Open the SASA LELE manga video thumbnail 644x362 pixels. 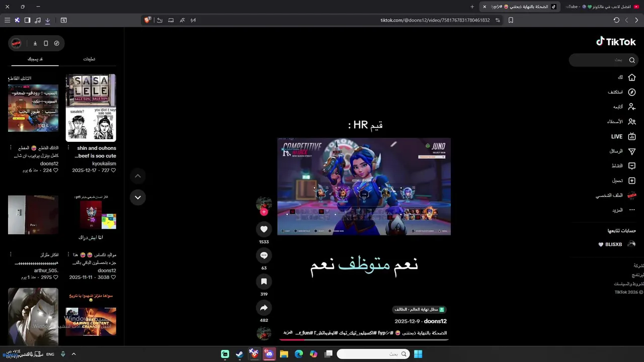pyautogui.click(x=91, y=108)
